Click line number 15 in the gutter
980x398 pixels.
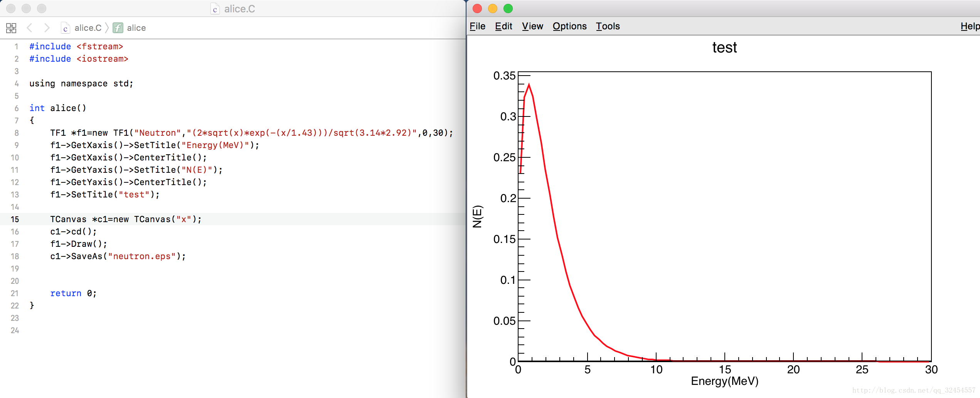[15, 219]
